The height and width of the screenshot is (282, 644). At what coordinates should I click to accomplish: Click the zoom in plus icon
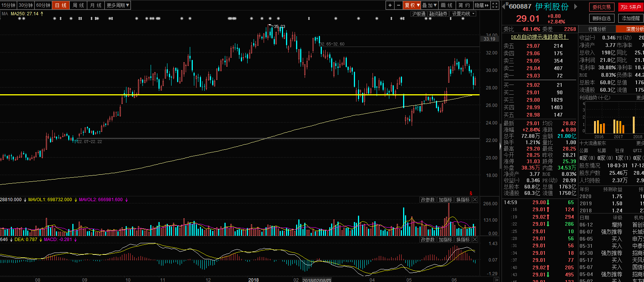[390, 5]
